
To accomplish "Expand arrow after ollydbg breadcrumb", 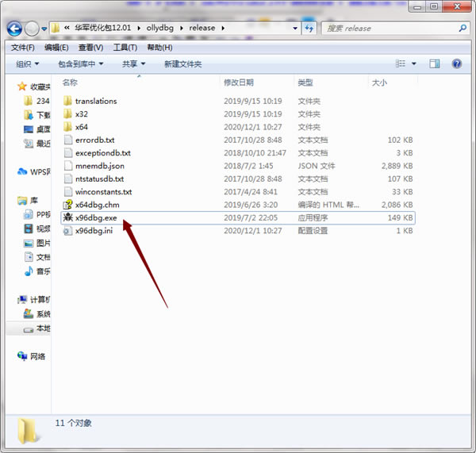I will tap(182, 29).
